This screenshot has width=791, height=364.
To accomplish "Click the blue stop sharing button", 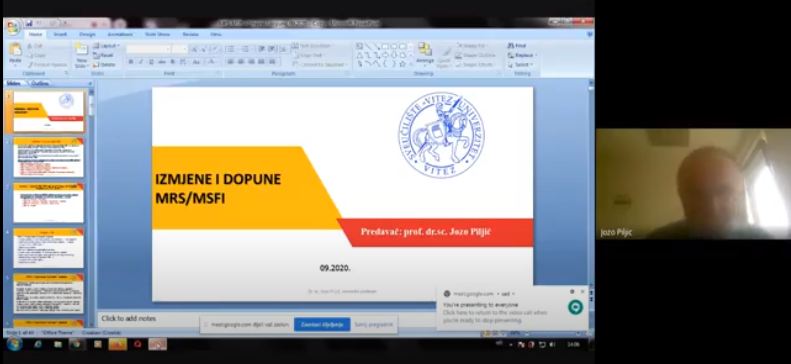I will [x=322, y=325].
